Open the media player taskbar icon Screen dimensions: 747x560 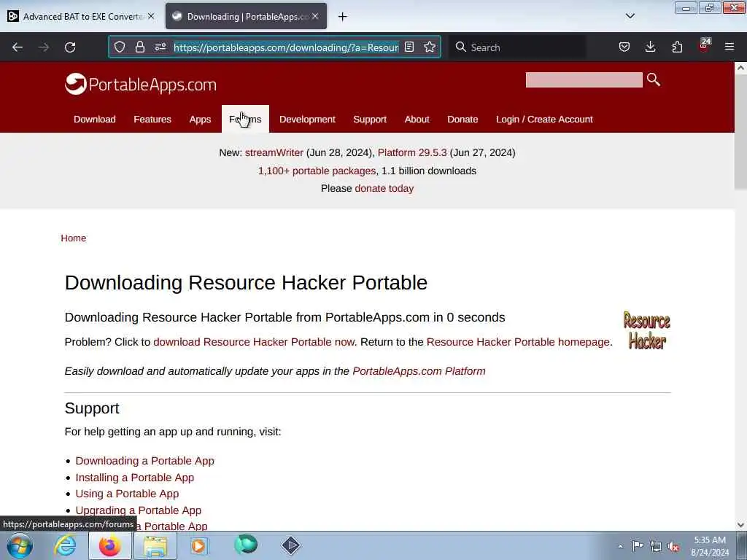click(x=199, y=545)
